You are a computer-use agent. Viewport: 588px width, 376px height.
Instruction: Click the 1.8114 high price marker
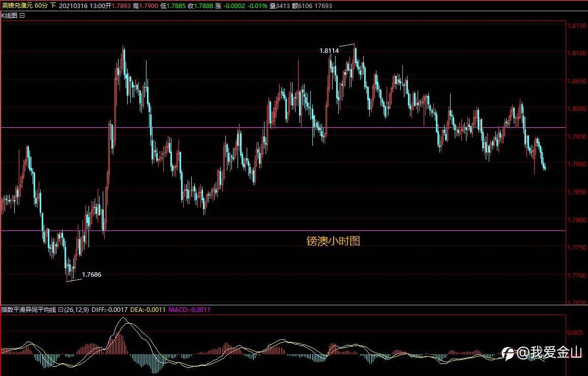pyautogui.click(x=329, y=51)
